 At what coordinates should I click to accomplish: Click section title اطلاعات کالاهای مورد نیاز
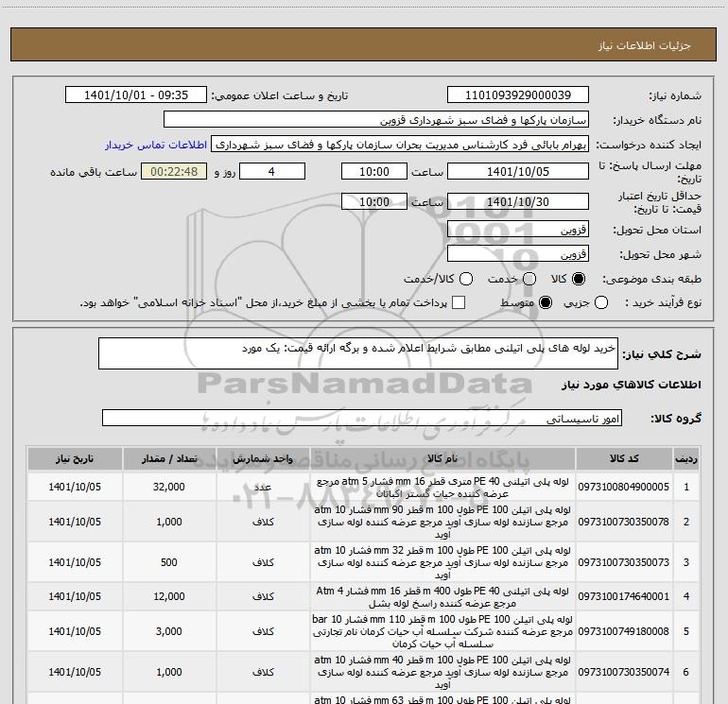(631, 385)
